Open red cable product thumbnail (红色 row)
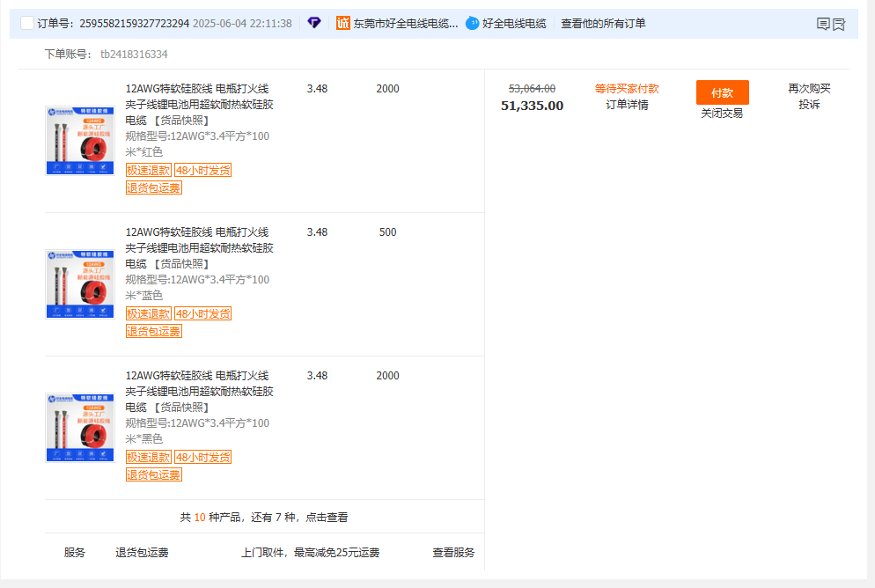The image size is (875, 588). click(x=80, y=141)
